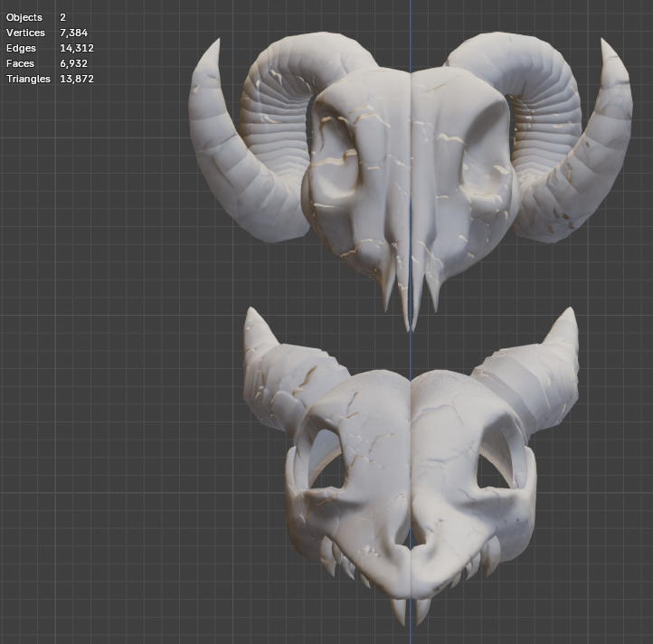Click the "Vertices" statistics label
Screen dimensions: 653x644
click(x=25, y=33)
